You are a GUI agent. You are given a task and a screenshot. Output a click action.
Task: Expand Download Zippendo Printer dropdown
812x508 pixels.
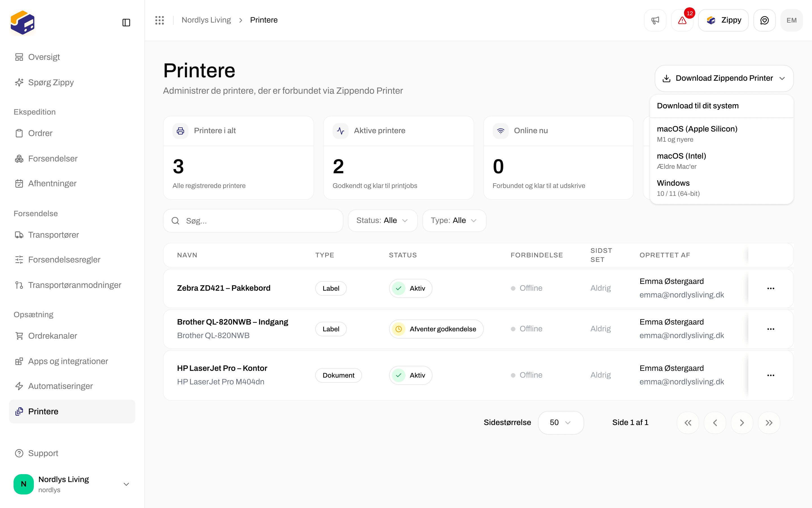(724, 78)
